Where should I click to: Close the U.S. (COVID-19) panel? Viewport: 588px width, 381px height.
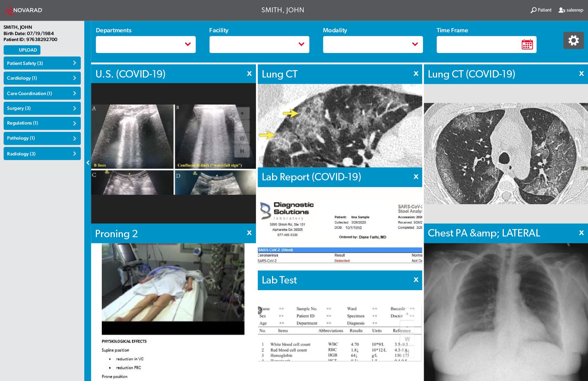(x=249, y=74)
